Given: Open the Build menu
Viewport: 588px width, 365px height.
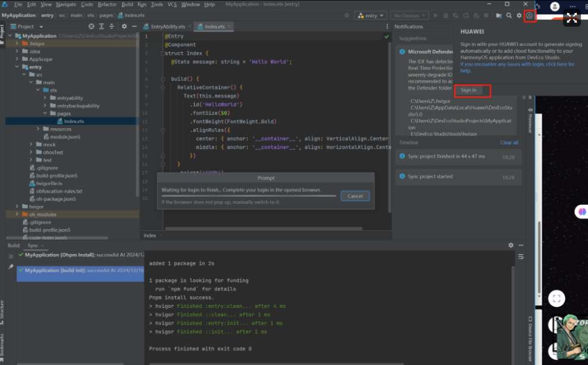Looking at the screenshot, I should click(x=127, y=5).
